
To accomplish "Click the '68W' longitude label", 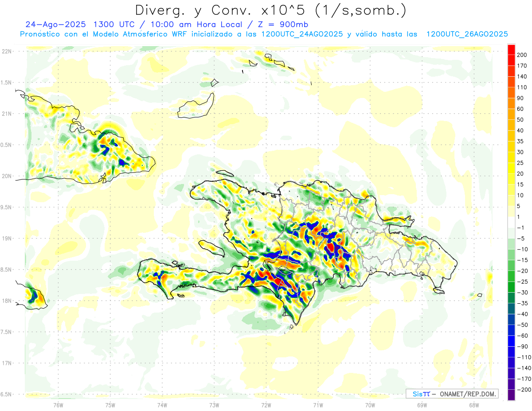I will tap(473, 404).
